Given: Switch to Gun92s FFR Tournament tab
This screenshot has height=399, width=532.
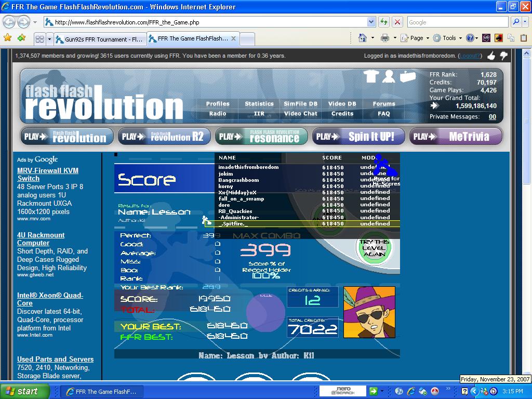Looking at the screenshot, I should pyautogui.click(x=100, y=39).
